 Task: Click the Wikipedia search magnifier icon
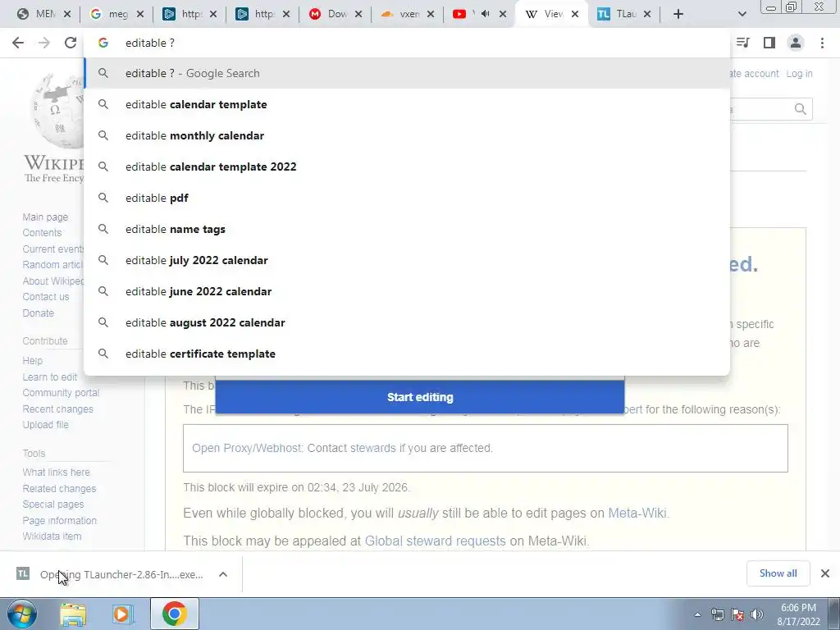801,109
